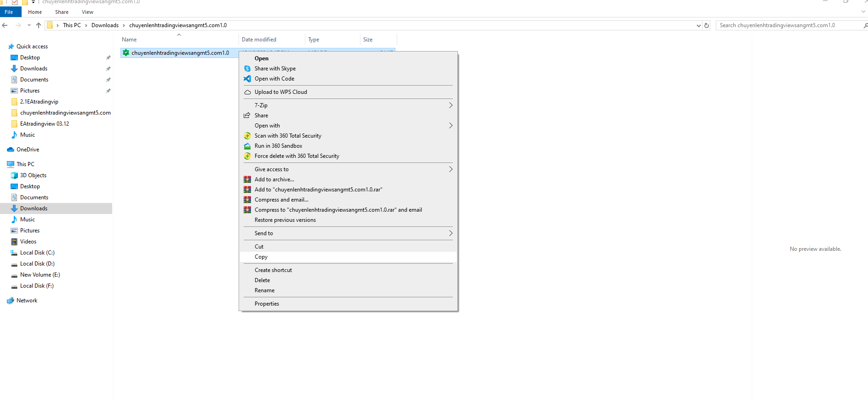
Task: Click the refresh button beside address bar
Action: 707,25
